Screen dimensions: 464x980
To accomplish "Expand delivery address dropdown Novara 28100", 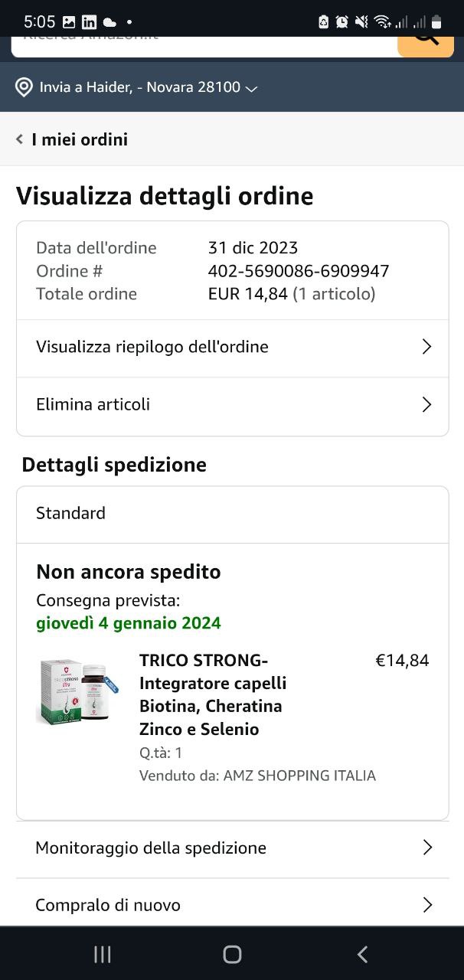I will 251,88.
